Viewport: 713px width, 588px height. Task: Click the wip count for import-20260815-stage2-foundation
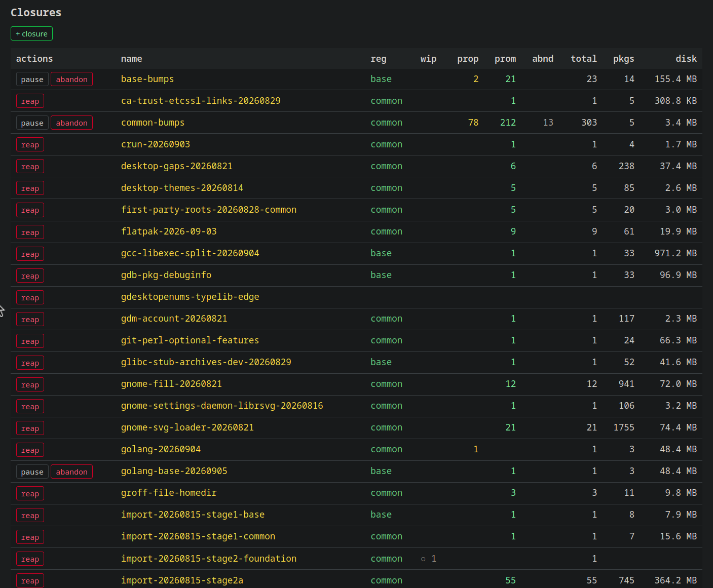tap(429, 559)
